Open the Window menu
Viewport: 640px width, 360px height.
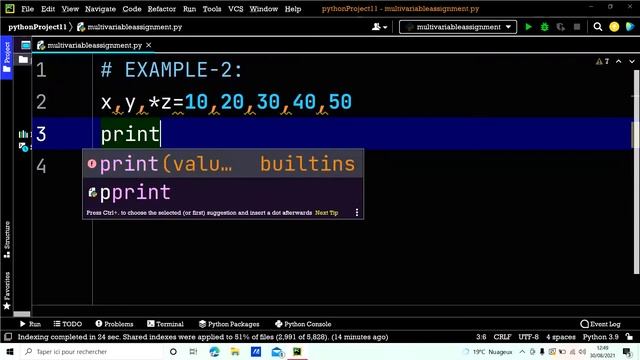[x=264, y=9]
